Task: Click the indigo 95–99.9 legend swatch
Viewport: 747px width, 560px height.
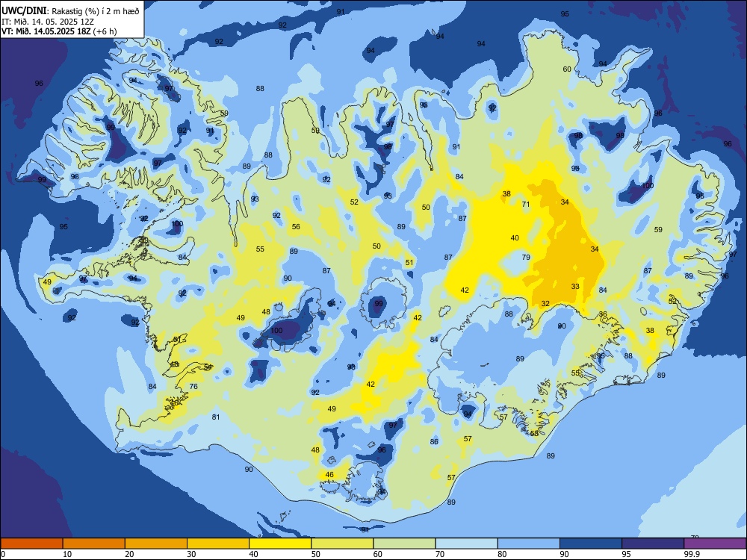Action: (x=653, y=544)
